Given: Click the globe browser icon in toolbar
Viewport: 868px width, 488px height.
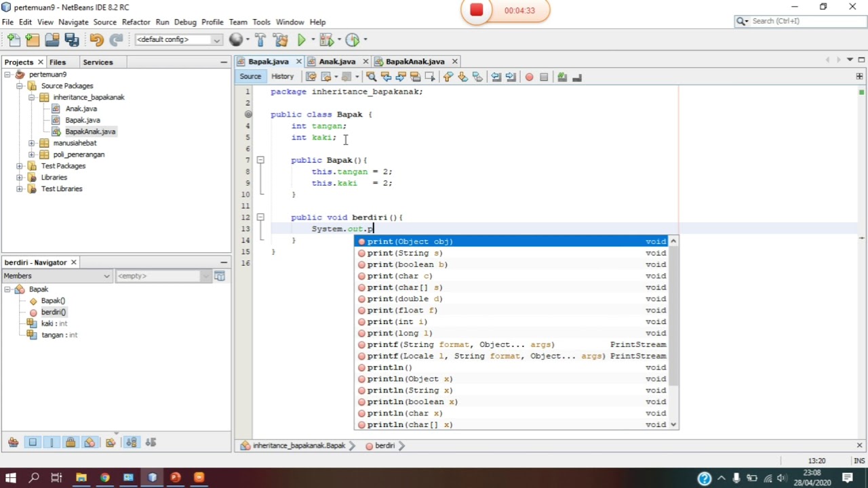Looking at the screenshot, I should click(236, 40).
